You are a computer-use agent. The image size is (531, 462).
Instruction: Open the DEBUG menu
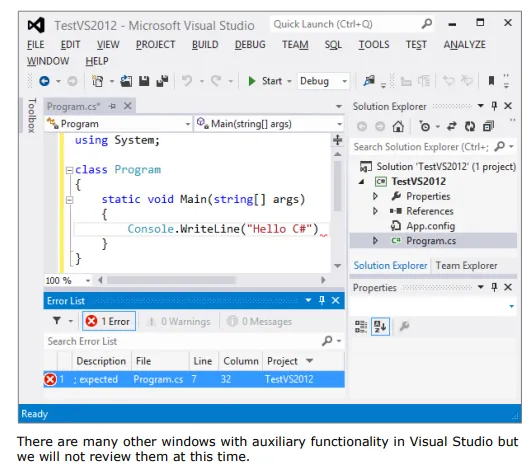click(x=250, y=45)
